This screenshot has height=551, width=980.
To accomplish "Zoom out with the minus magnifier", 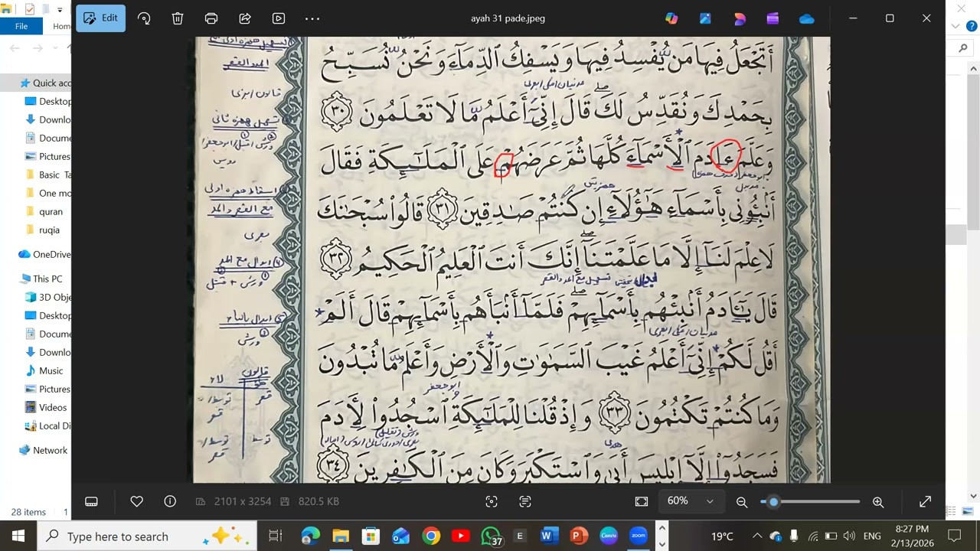I will tap(742, 502).
